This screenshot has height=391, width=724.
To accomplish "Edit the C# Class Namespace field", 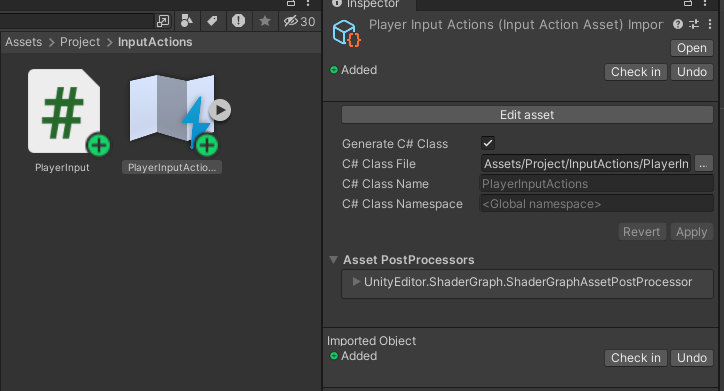I will [x=597, y=204].
